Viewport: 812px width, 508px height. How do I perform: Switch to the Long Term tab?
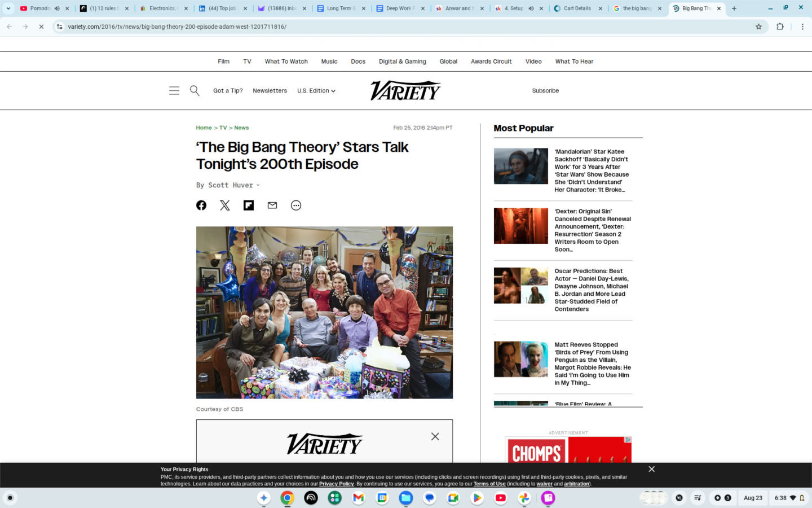(341, 8)
